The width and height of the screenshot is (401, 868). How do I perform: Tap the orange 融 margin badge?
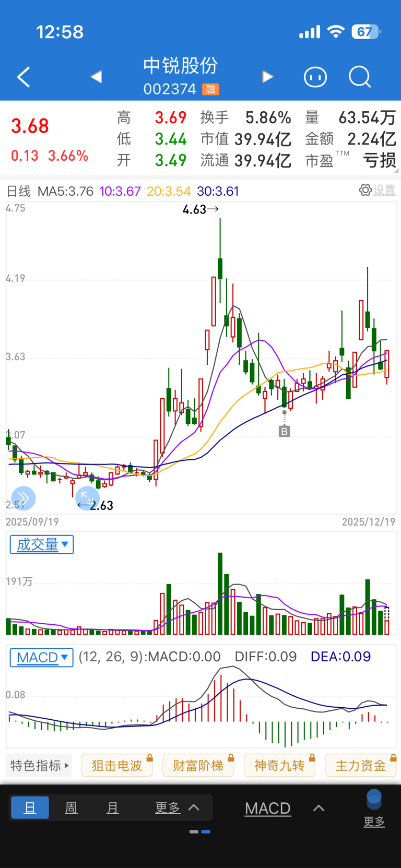coord(210,89)
